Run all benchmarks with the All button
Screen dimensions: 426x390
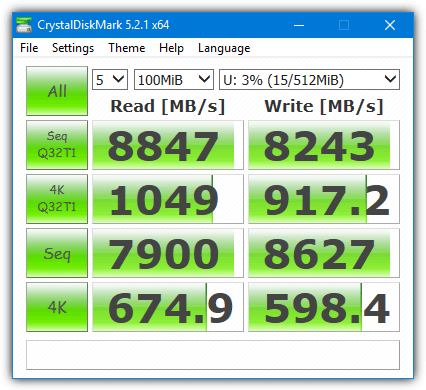point(57,91)
